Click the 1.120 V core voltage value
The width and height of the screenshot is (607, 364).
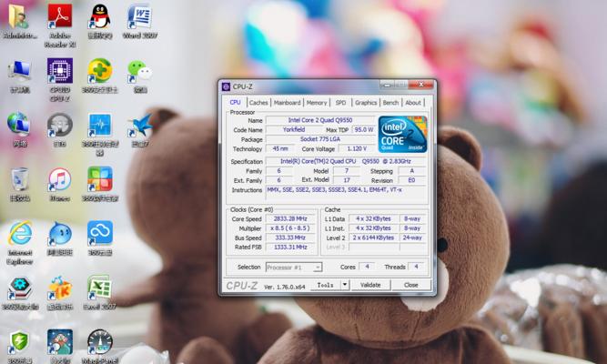tap(357, 148)
